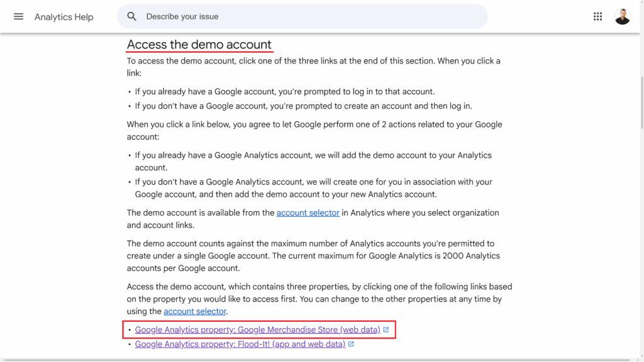
Task: Expand the account menu via the avatar
Action: (622, 16)
